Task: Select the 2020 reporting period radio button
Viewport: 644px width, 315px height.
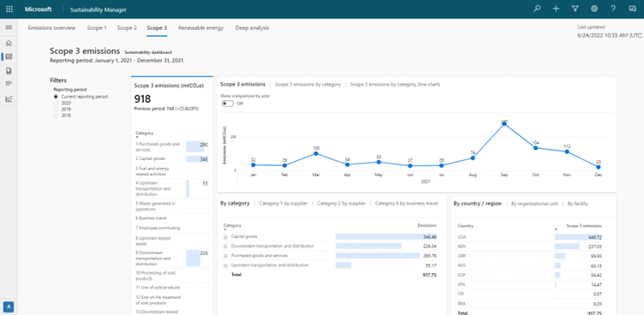Action: pyautogui.click(x=56, y=103)
